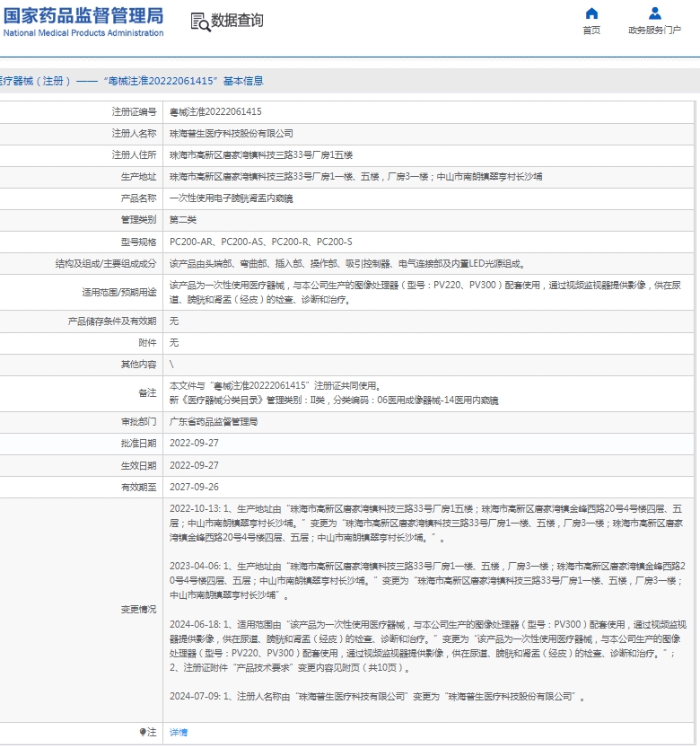Click approval department 广东省药品监督管理局
The height and width of the screenshot is (748, 700).
click(214, 422)
